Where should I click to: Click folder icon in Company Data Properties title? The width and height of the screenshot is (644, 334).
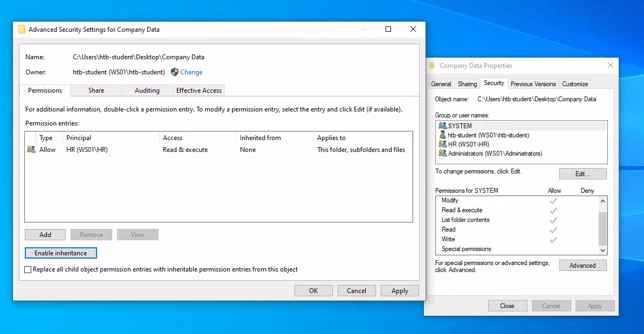tap(432, 66)
